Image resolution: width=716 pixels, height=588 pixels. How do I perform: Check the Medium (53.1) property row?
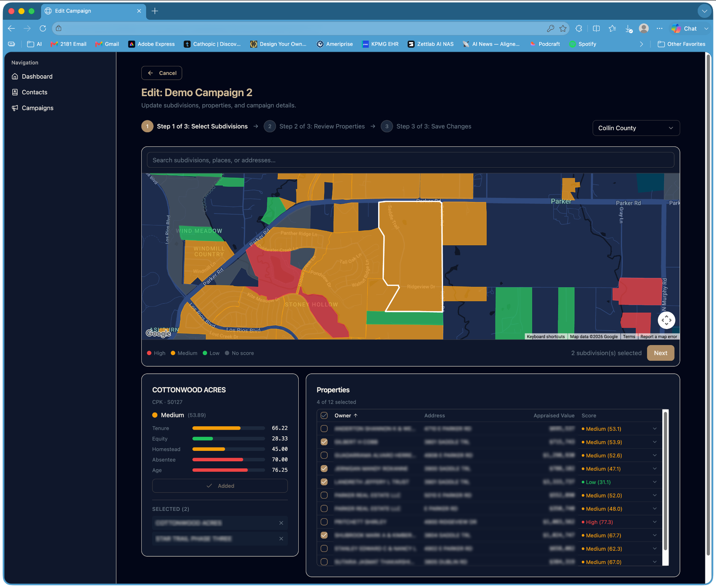click(x=324, y=429)
